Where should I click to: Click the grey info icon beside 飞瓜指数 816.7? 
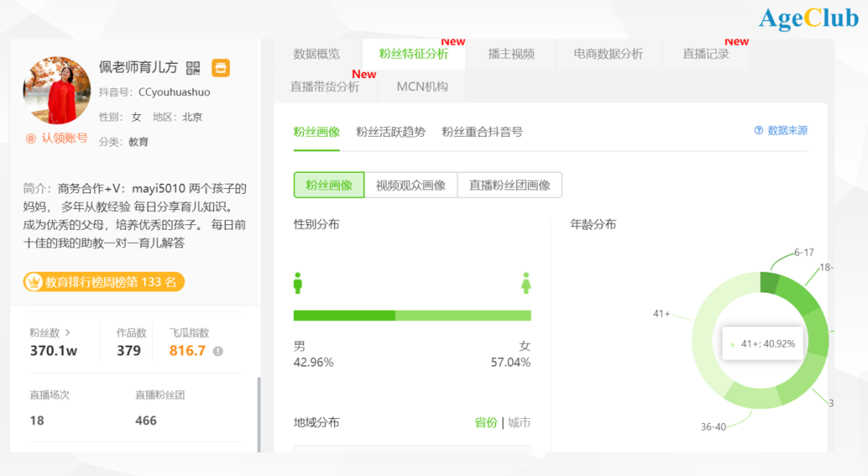pos(218,351)
